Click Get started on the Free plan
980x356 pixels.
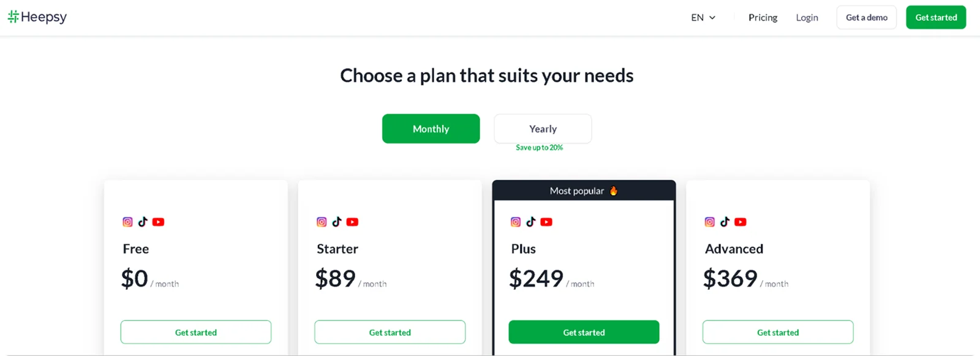[x=196, y=332]
